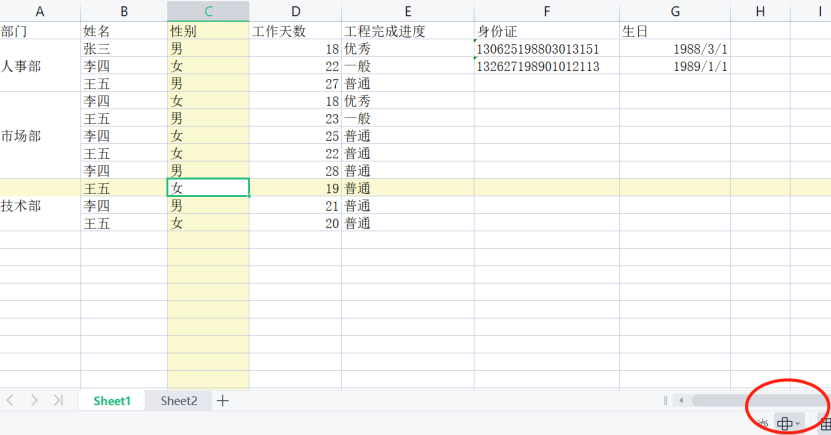Select the 姓名 header cell
The image size is (831, 435).
point(123,31)
